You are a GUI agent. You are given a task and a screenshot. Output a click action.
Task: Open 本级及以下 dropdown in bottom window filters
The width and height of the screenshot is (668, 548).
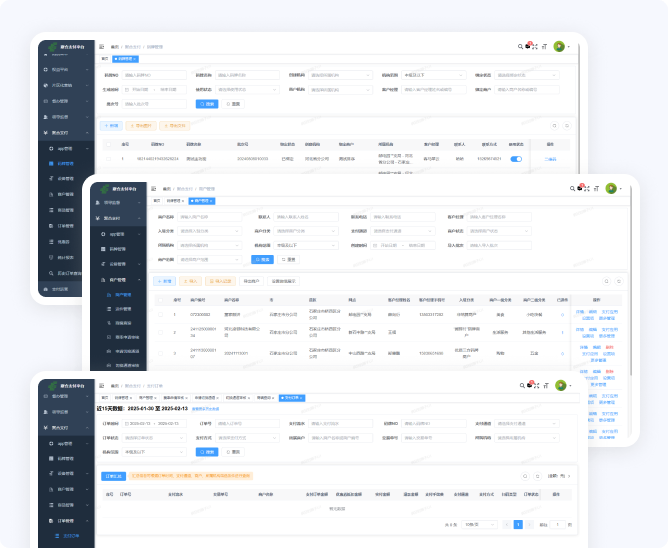pyautogui.click(x=154, y=452)
